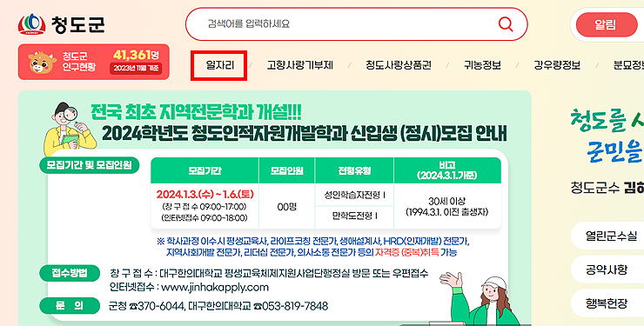The image size is (644, 326).
Task: Click the 모집인원 column header
Action: point(286,170)
